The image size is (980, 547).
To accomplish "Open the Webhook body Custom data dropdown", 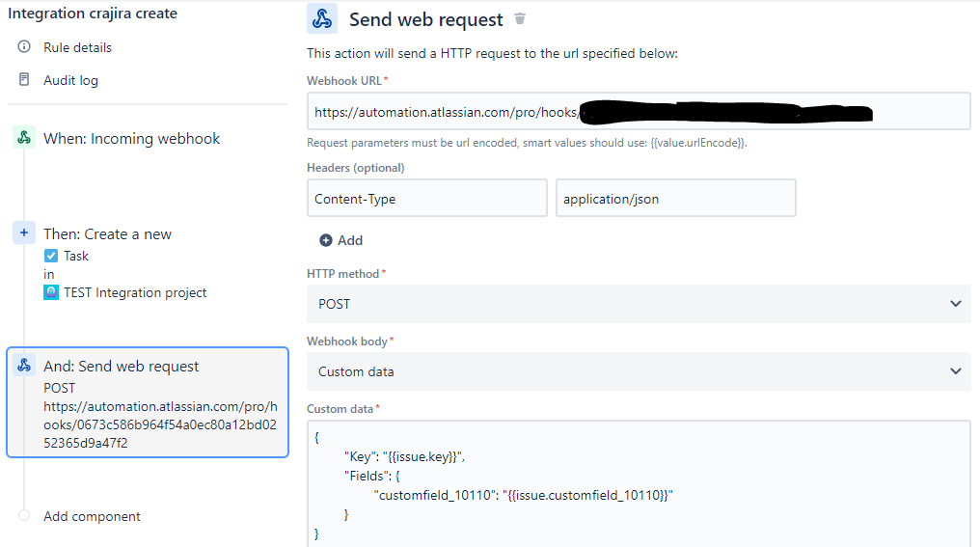I will click(x=639, y=371).
